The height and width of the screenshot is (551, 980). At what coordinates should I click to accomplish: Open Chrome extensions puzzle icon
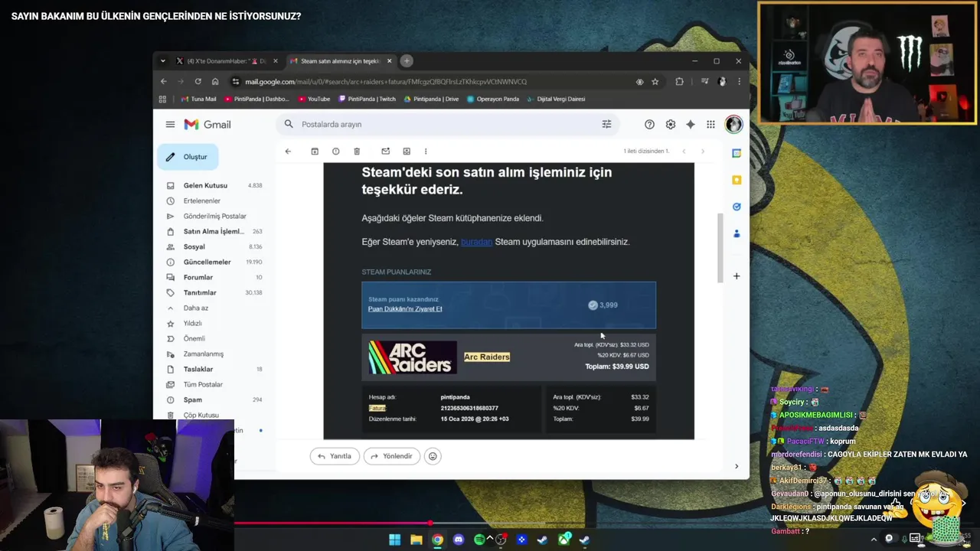tap(679, 81)
